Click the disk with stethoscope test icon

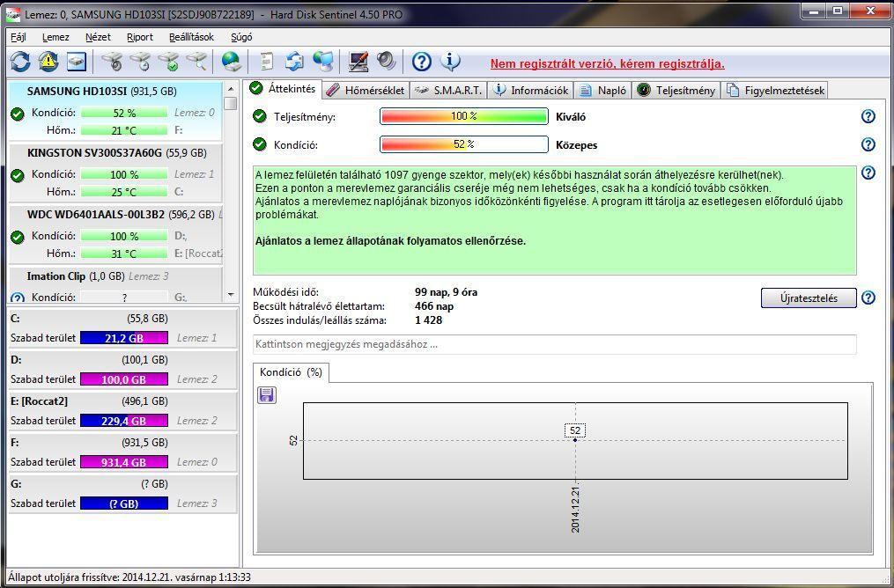click(111, 62)
